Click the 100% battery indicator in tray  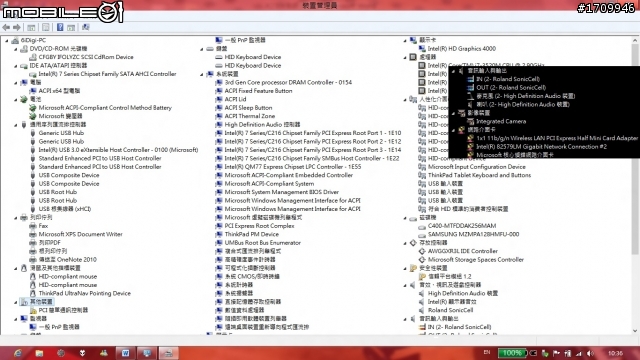coord(512,353)
